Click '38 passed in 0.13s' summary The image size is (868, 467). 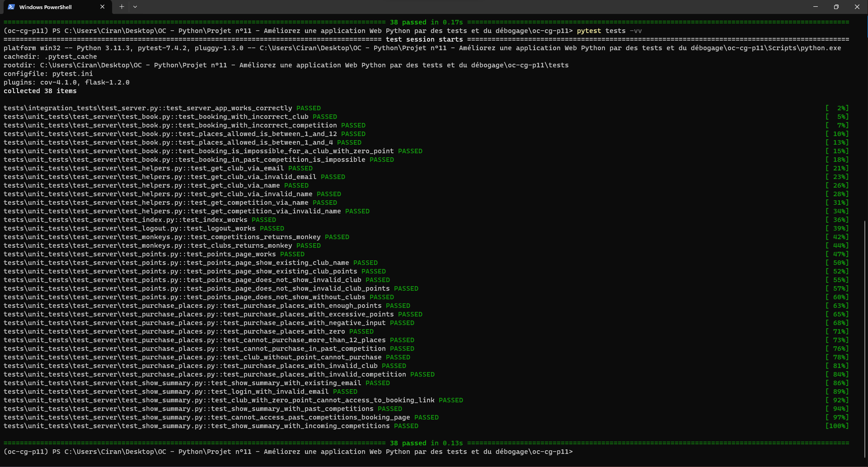point(427,443)
